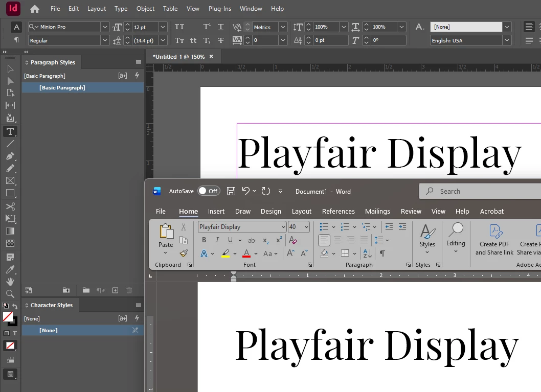Delete selected paragraph style trash icon
Image resolution: width=541 pixels, height=392 pixels.
point(129,290)
